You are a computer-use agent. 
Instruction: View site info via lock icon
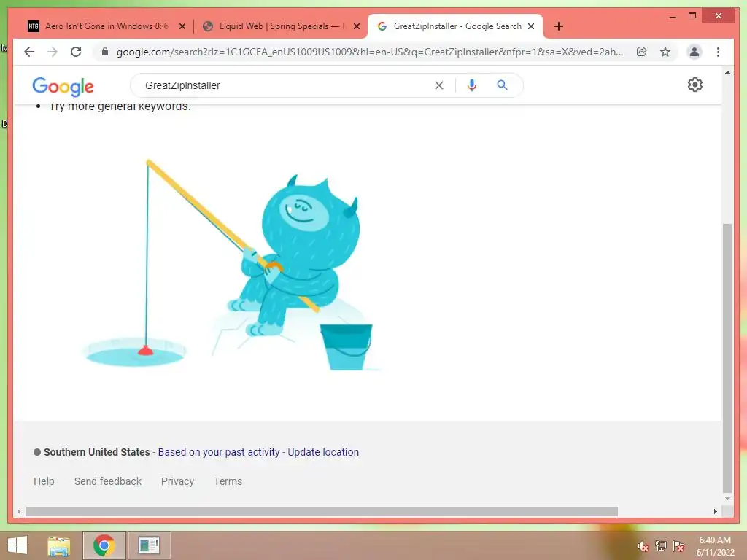(105, 52)
